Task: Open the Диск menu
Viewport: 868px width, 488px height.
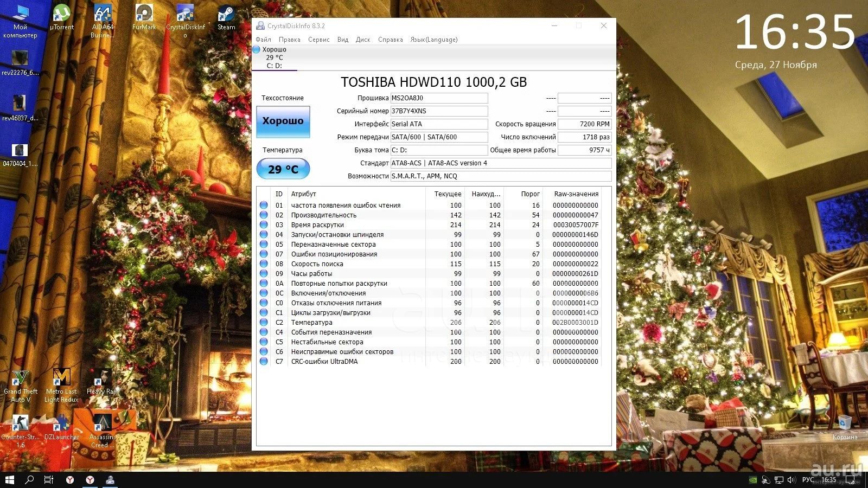Action: [x=363, y=40]
